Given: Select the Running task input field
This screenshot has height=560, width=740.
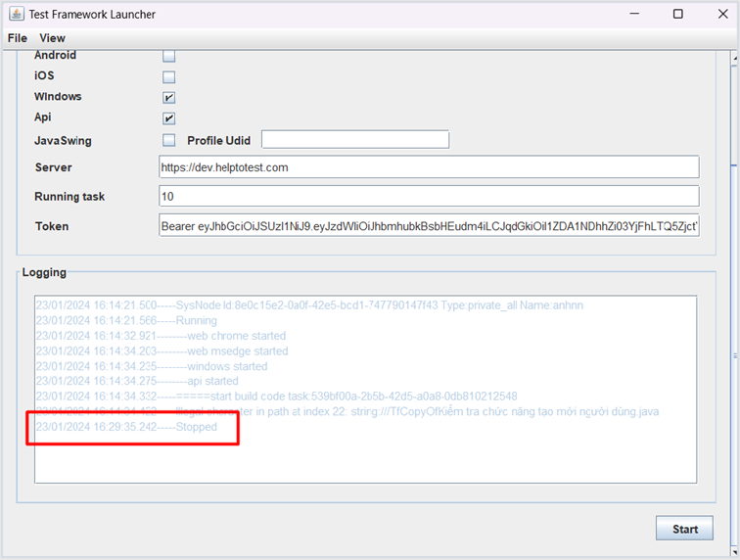Looking at the screenshot, I should tap(429, 197).
